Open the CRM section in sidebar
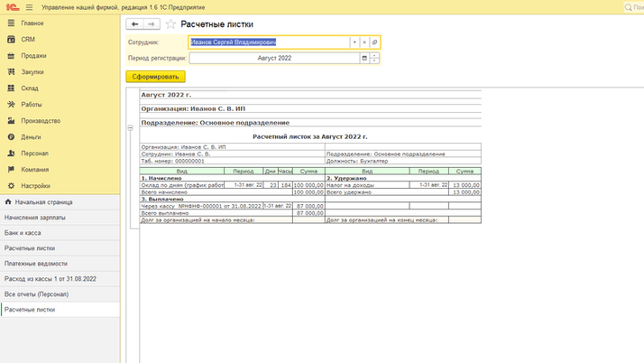The height and width of the screenshot is (363, 644). click(x=27, y=39)
